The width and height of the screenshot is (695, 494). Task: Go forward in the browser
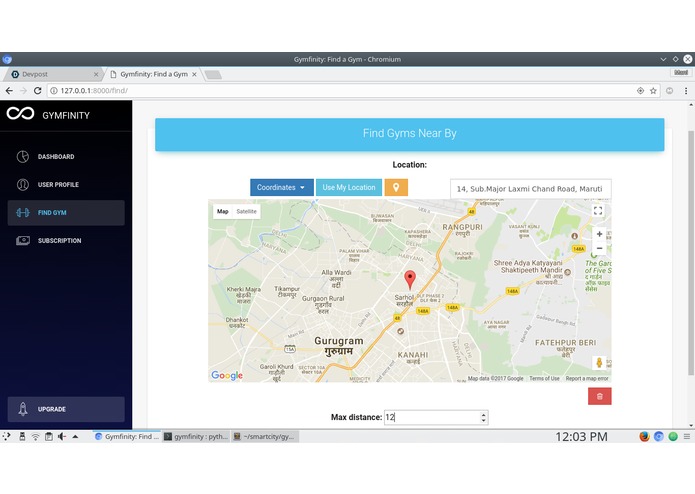tap(23, 90)
